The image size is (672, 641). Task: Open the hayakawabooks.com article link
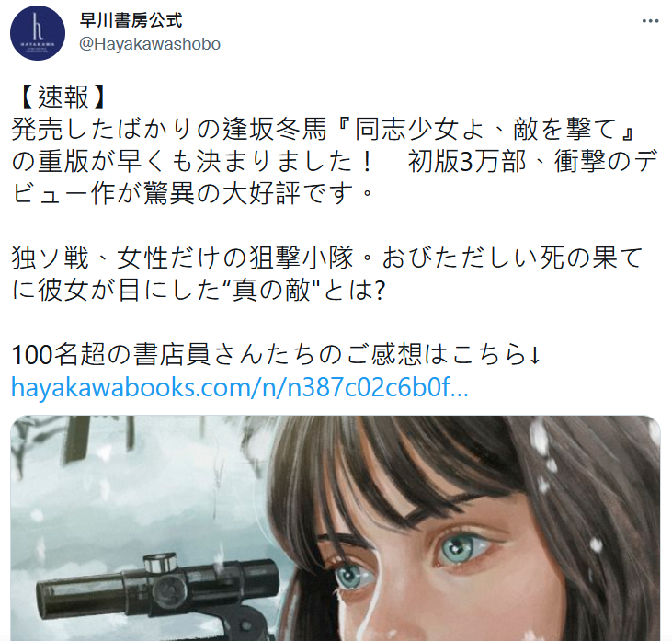pos(240,387)
